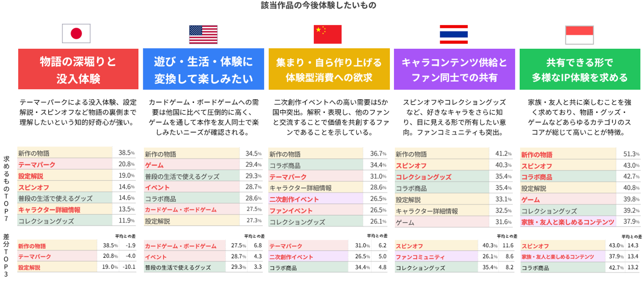The image size is (644, 281).
Task: Click the China flag icon
Action: (x=328, y=34)
